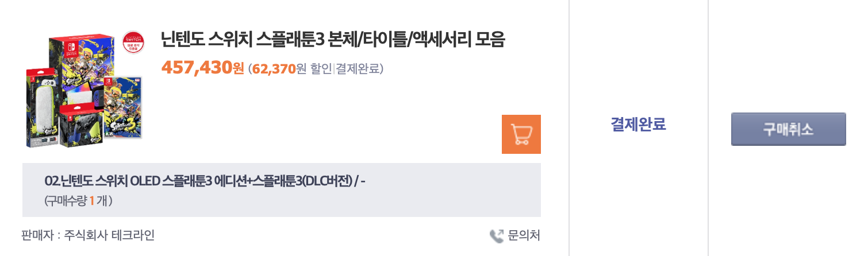Image resolution: width=868 pixels, height=256 pixels.
Task: Click the 판매자 label
Action: (x=36, y=235)
